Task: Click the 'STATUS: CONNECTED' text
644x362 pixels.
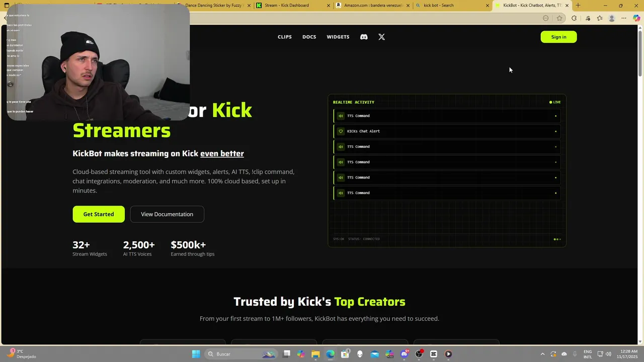Action: tap(364, 239)
